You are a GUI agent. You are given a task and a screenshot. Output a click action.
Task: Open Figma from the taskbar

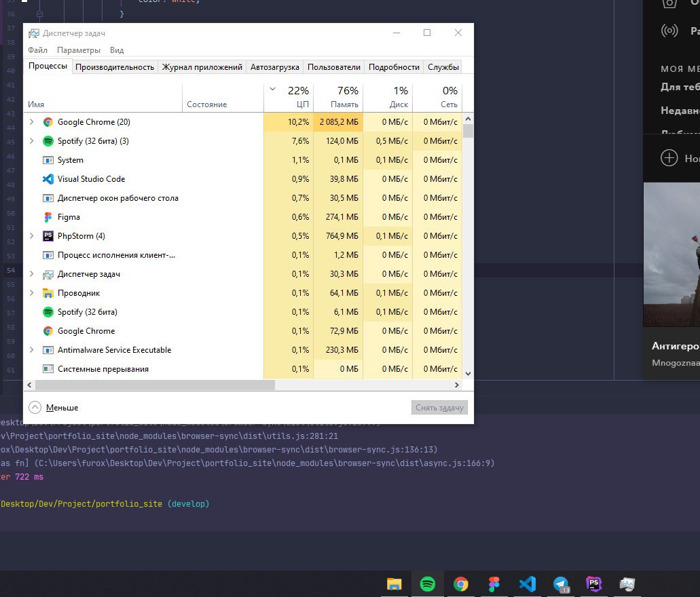click(x=494, y=584)
